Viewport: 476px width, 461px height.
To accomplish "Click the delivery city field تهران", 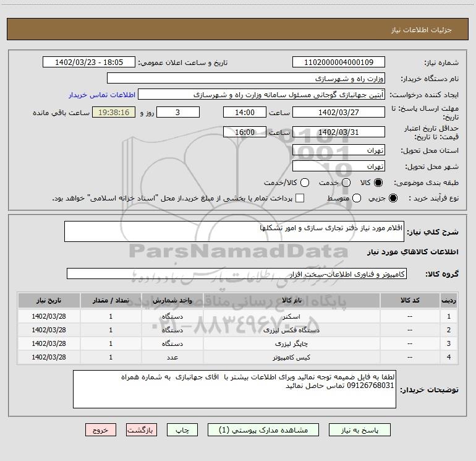I will (339, 166).
